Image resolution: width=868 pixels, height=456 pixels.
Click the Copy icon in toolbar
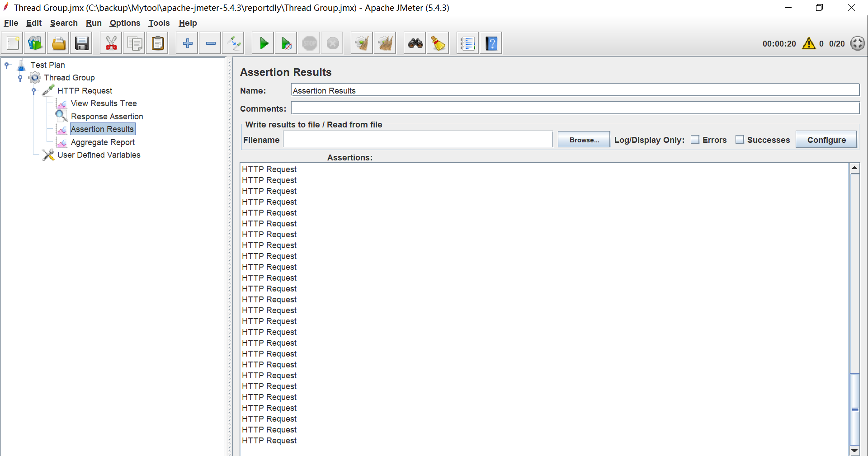click(x=135, y=43)
